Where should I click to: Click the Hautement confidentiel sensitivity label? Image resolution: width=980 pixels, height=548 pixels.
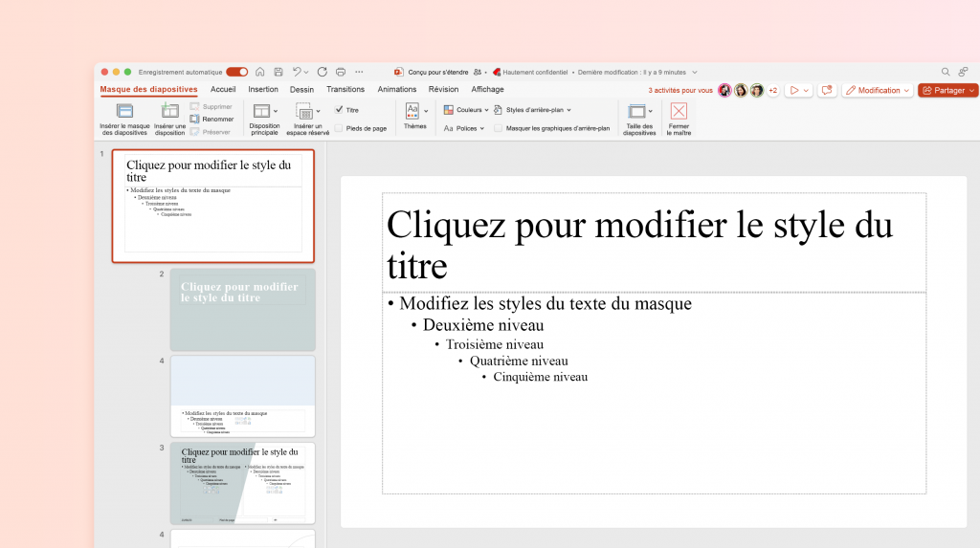click(x=530, y=72)
